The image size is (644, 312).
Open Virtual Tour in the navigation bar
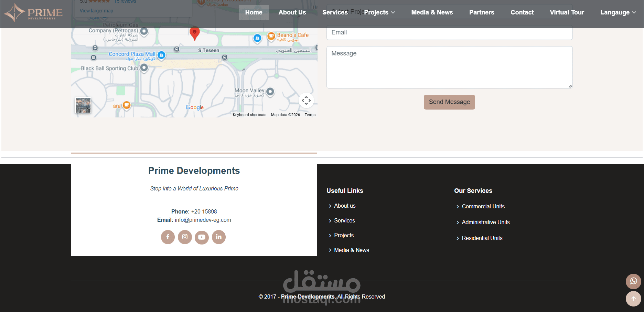click(x=567, y=12)
